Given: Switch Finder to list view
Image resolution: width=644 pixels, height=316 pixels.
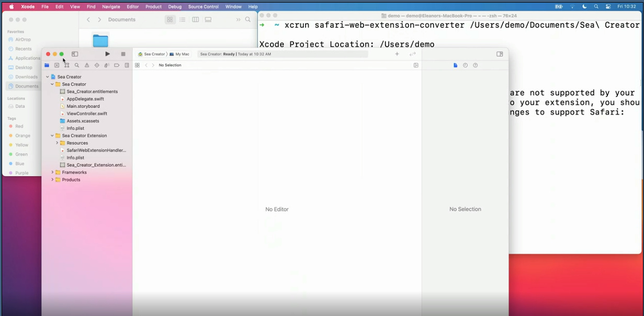Looking at the screenshot, I should point(182,19).
